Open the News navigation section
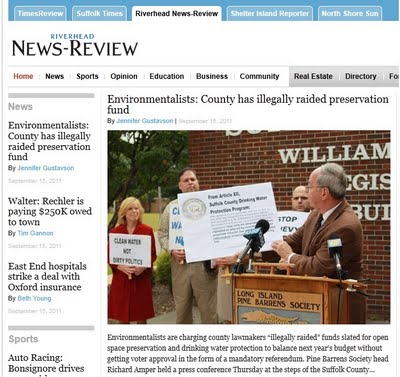400x377 pixels. tap(55, 76)
